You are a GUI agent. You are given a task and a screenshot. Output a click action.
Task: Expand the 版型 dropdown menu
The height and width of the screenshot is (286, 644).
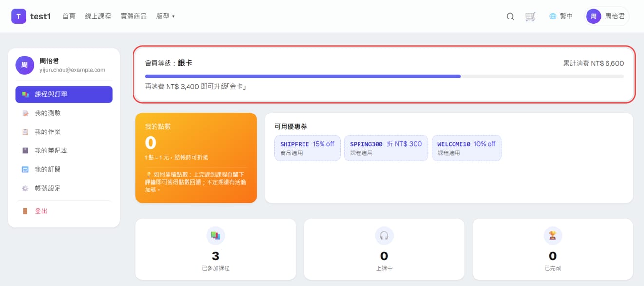pyautogui.click(x=166, y=16)
